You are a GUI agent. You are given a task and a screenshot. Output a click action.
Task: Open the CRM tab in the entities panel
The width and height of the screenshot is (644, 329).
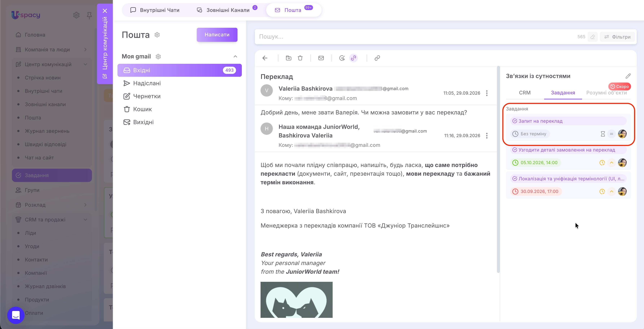(x=525, y=93)
